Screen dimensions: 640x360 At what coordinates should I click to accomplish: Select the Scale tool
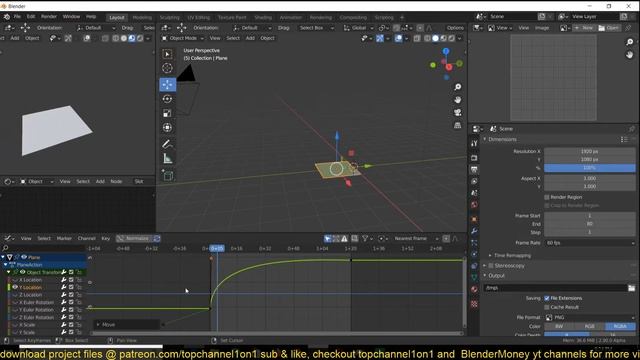click(167, 113)
